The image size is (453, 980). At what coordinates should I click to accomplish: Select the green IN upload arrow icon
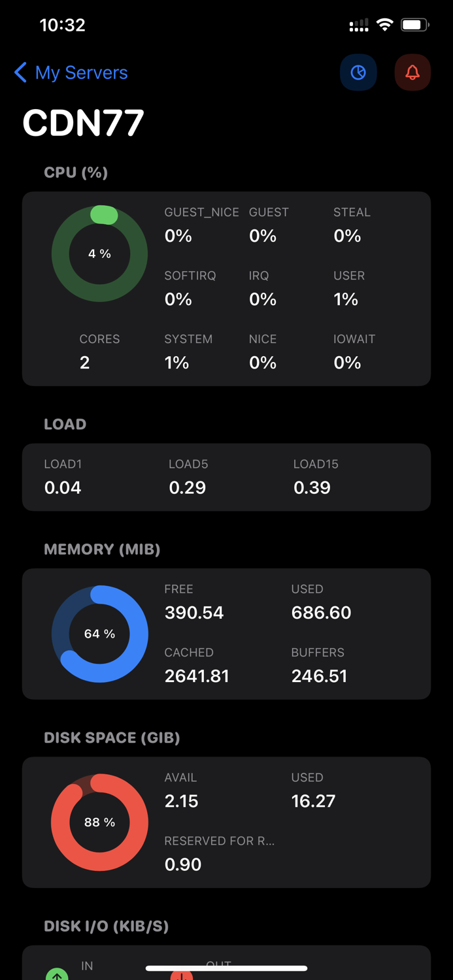pos(58,974)
